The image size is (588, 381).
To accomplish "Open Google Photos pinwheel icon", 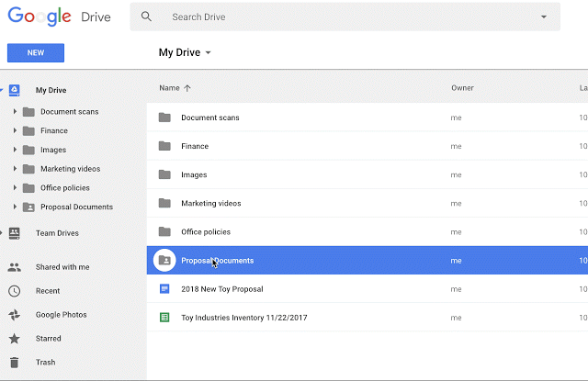I will tap(14, 315).
